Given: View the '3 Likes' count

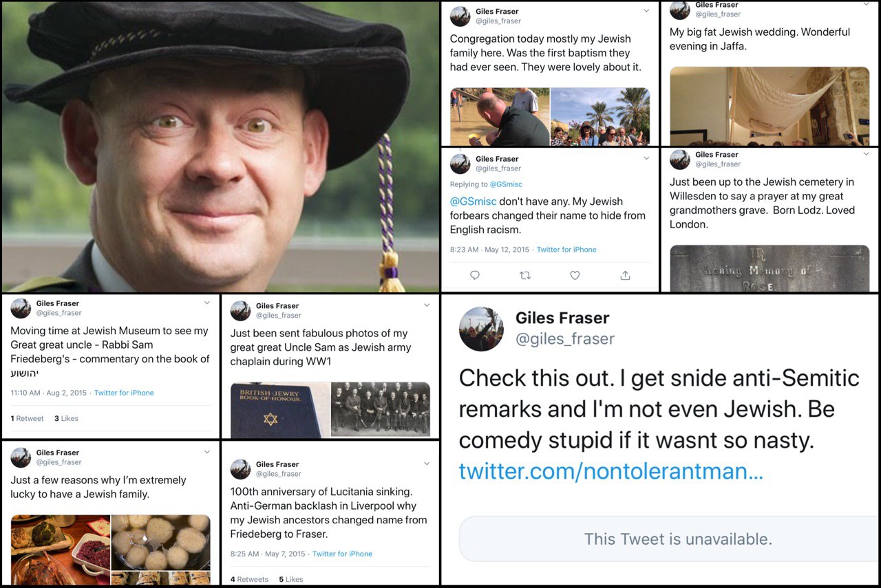Looking at the screenshot, I should pyautogui.click(x=66, y=418).
